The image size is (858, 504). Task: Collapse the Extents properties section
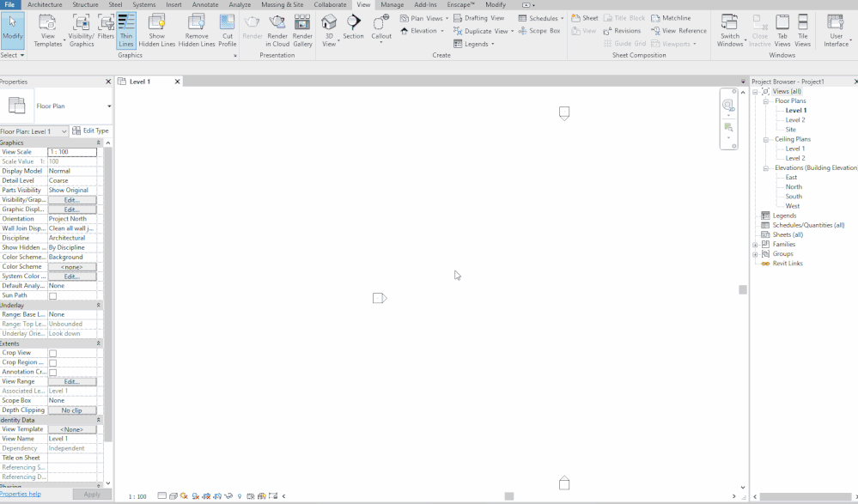(x=99, y=343)
